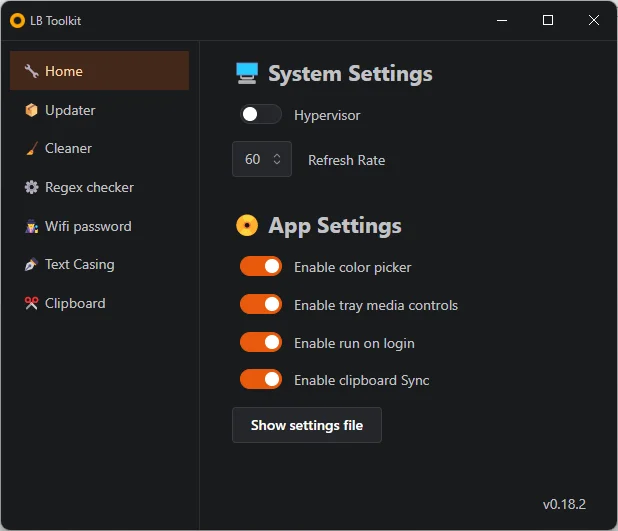The image size is (618, 531).
Task: Click the Enable color picker label
Action: (x=353, y=268)
